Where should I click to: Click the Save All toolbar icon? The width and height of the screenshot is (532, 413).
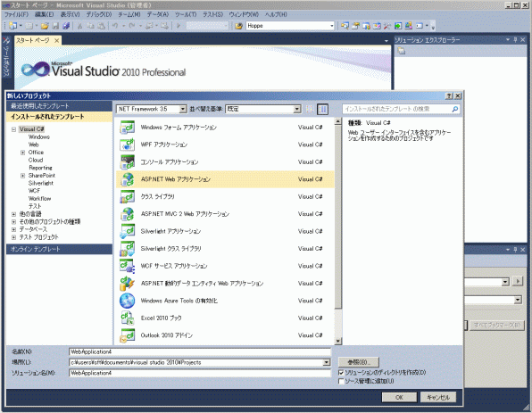(x=66, y=26)
